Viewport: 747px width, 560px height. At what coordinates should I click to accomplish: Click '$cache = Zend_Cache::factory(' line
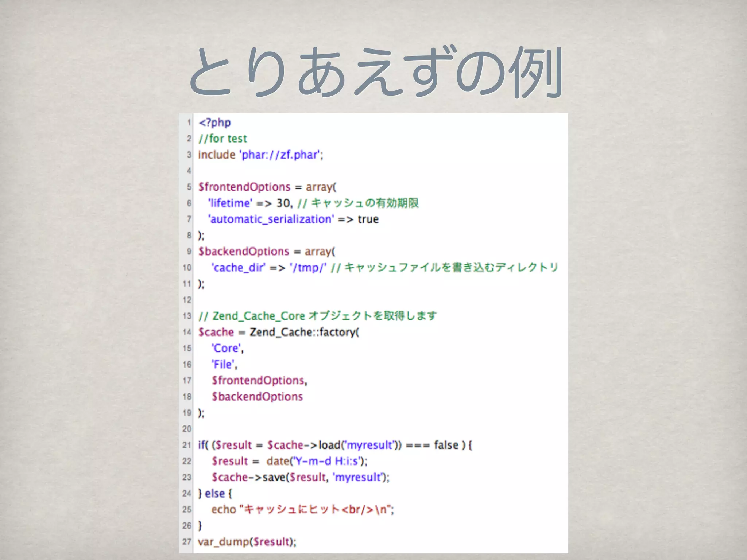[x=279, y=332]
